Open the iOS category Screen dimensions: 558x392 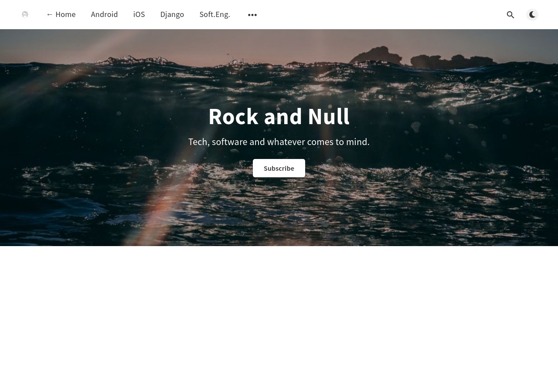[139, 14]
